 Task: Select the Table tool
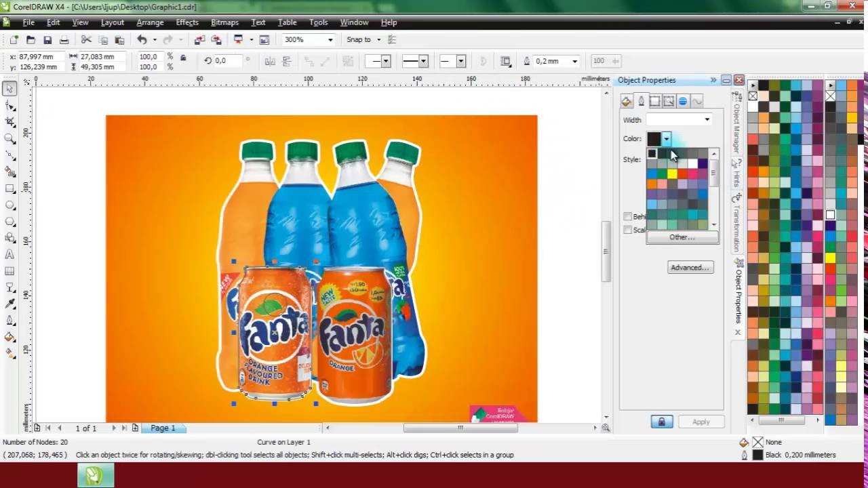click(9, 271)
